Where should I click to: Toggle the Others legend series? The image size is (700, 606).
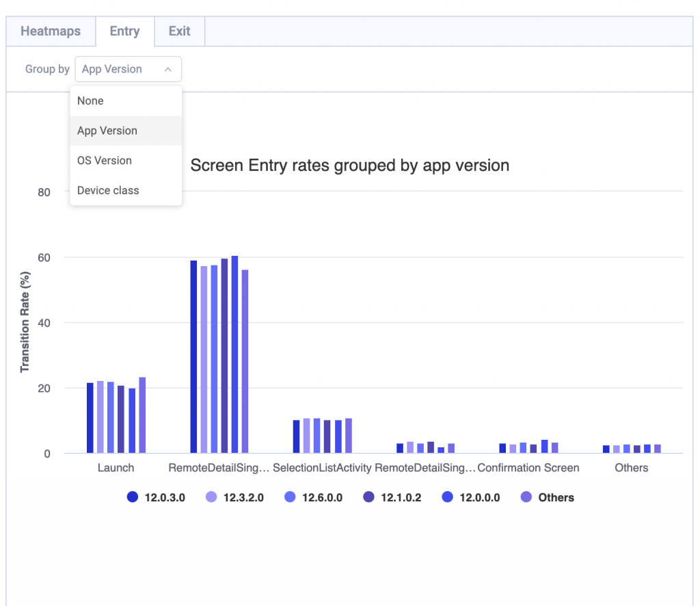pyautogui.click(x=548, y=497)
